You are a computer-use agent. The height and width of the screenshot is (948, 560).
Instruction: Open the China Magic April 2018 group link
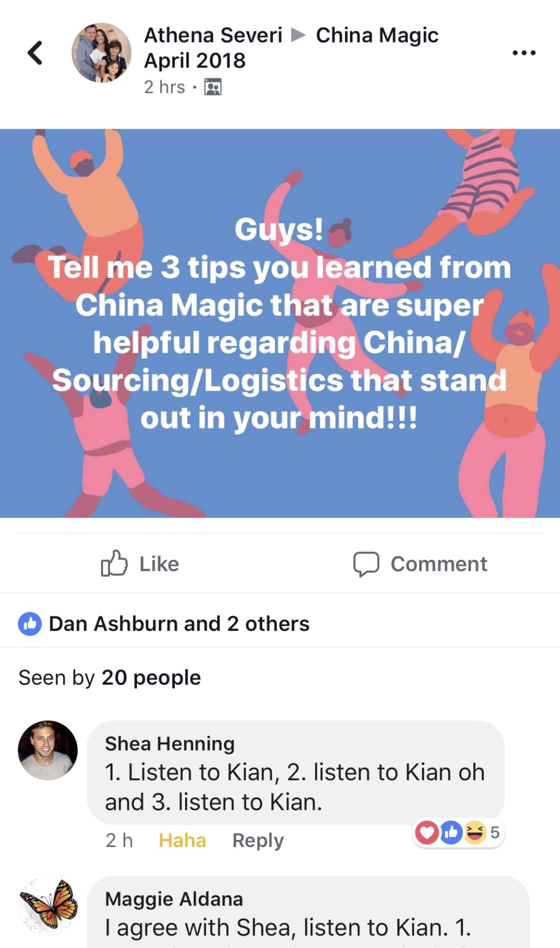click(291, 47)
